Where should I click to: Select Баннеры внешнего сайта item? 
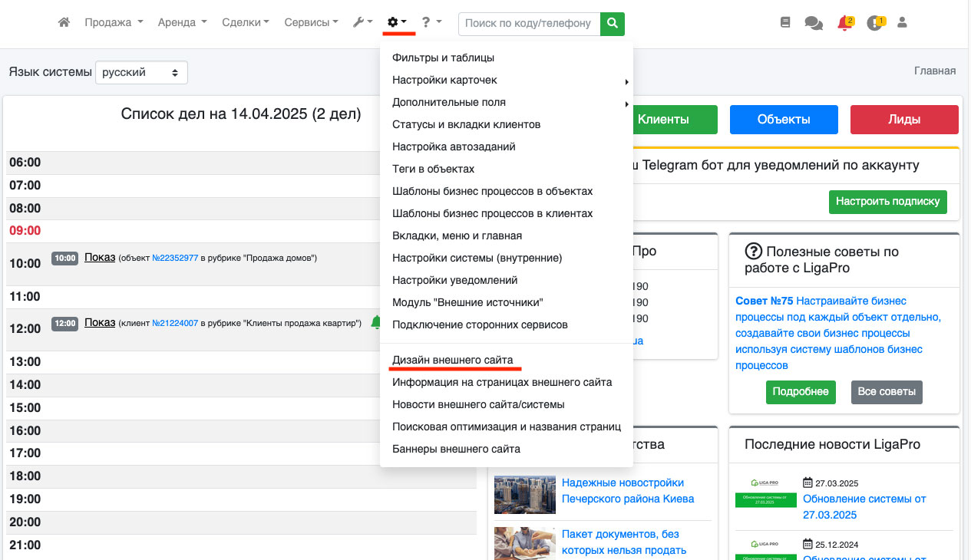pos(456,449)
